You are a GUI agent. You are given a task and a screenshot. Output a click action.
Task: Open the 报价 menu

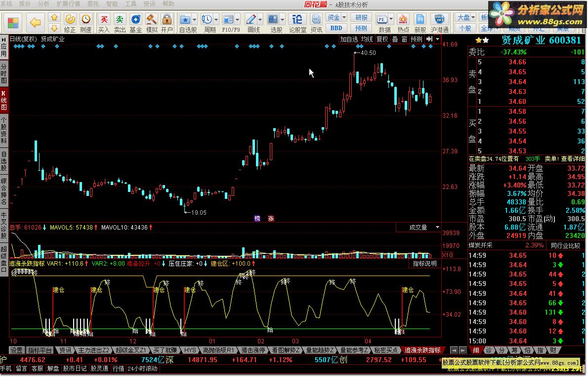coord(25,4)
